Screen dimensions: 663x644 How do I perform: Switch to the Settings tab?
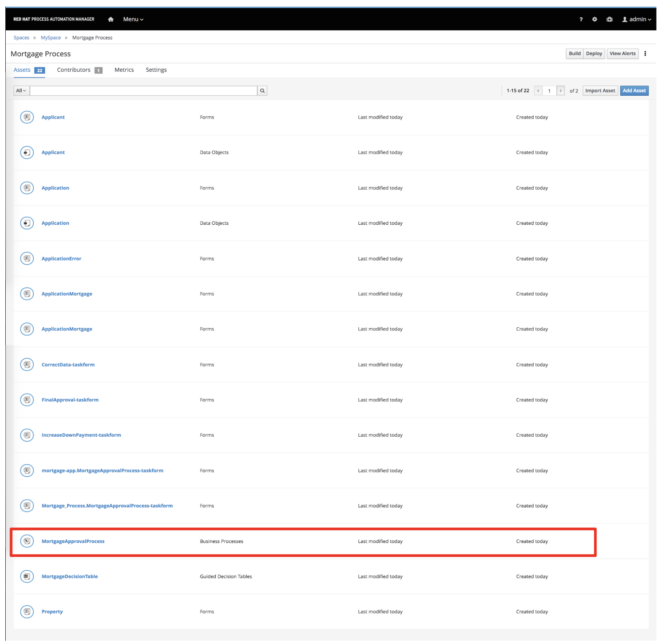[x=156, y=70]
